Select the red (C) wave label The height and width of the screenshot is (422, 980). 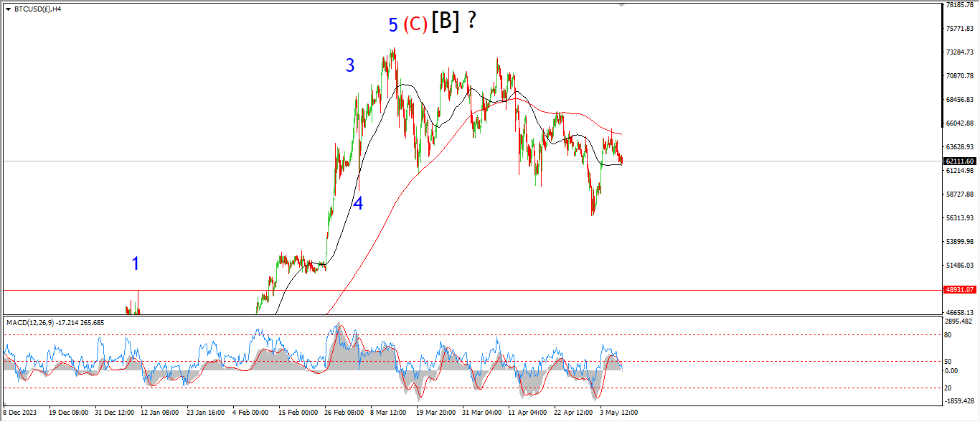(415, 25)
